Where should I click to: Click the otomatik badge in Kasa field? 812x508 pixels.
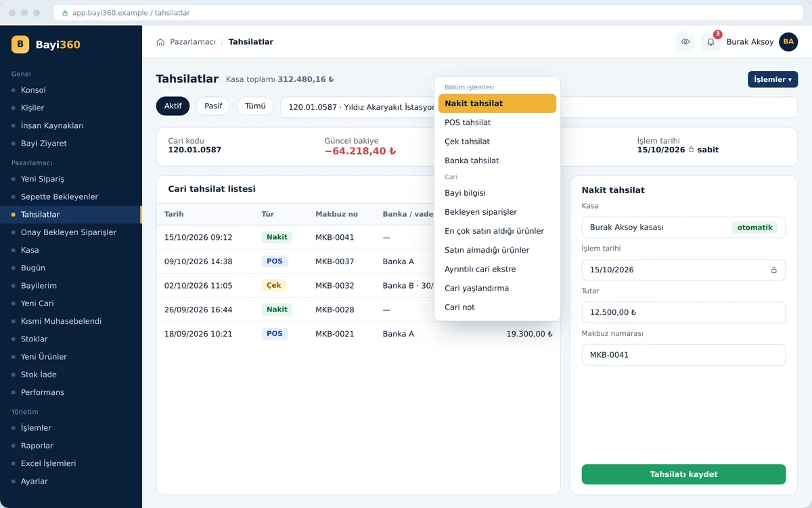[754, 228]
